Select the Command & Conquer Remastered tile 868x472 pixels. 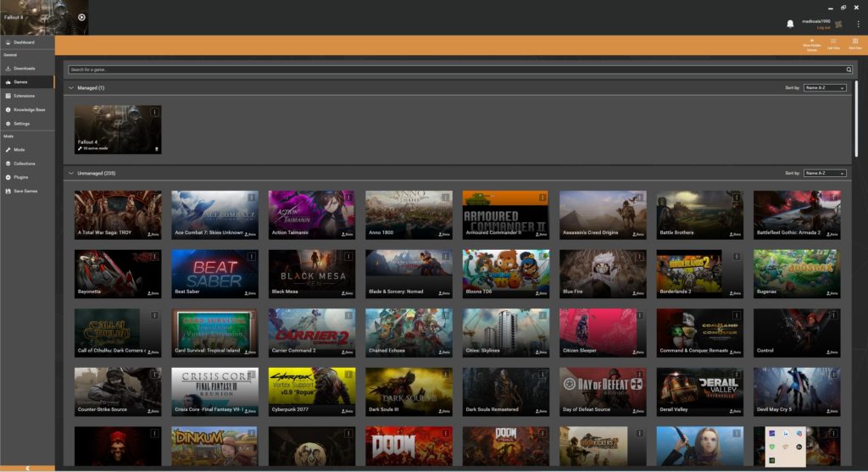click(699, 332)
